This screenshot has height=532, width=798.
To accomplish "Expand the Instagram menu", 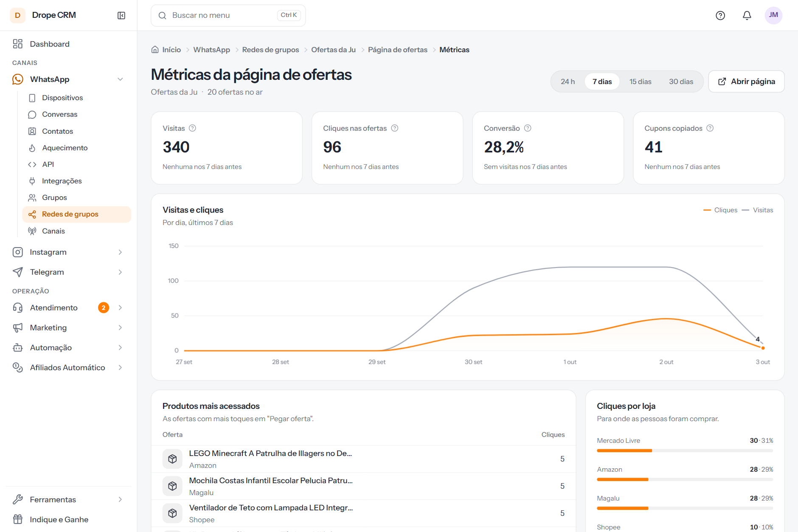I will click(x=120, y=252).
